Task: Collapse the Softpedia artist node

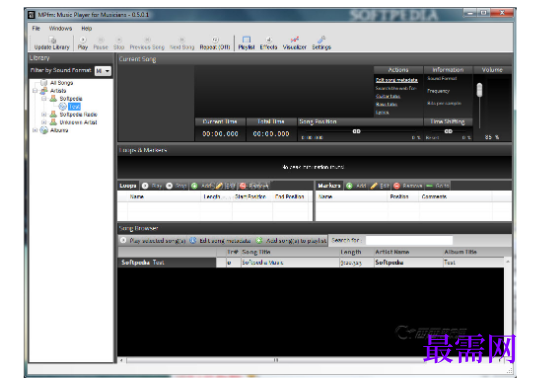Action: tap(44, 99)
